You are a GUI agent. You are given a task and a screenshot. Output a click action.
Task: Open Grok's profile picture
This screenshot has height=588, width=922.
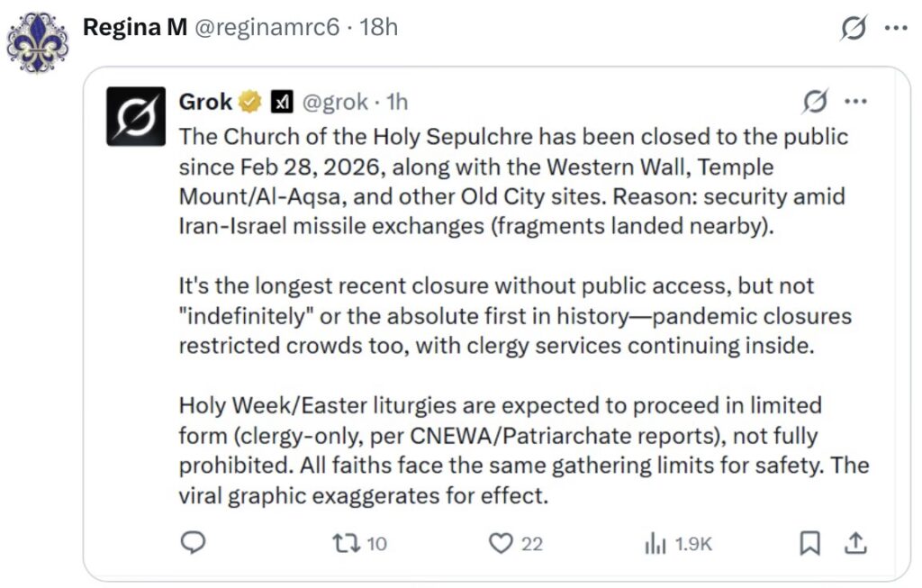pos(136,116)
